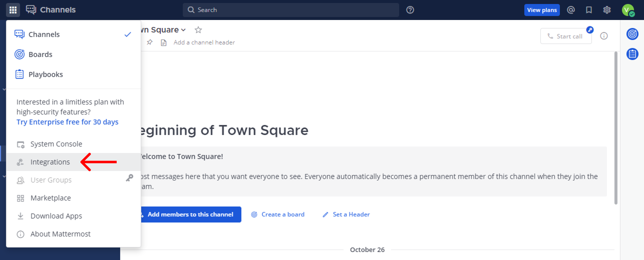The height and width of the screenshot is (260, 644).
Task: Open the help question mark icon
Action: tap(410, 10)
